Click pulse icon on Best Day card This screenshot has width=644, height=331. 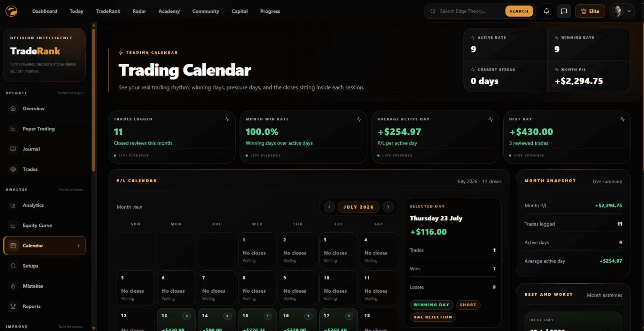(x=622, y=119)
